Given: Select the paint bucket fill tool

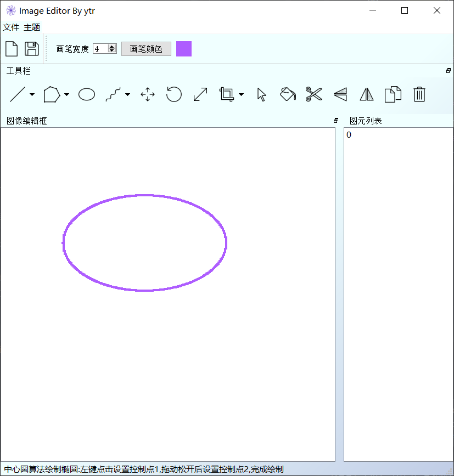Looking at the screenshot, I should pyautogui.click(x=288, y=94).
